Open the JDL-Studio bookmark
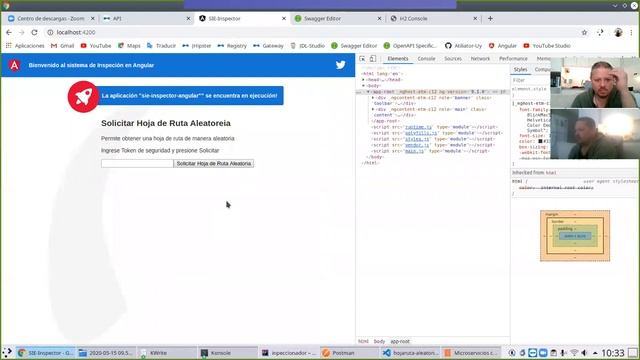This screenshot has height=360, width=640. click(307, 46)
